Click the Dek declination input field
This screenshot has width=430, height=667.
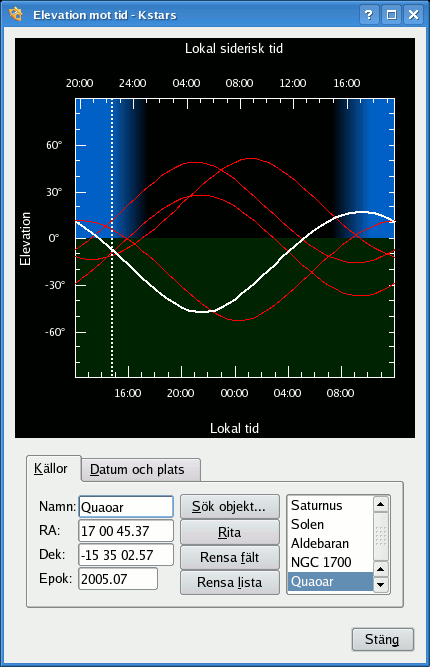pyautogui.click(x=126, y=555)
